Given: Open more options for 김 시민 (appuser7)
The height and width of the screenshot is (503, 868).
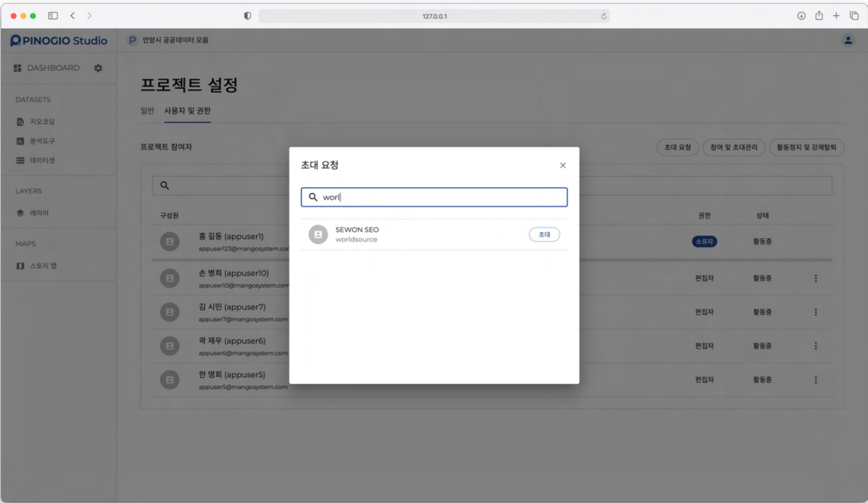Looking at the screenshot, I should [815, 312].
